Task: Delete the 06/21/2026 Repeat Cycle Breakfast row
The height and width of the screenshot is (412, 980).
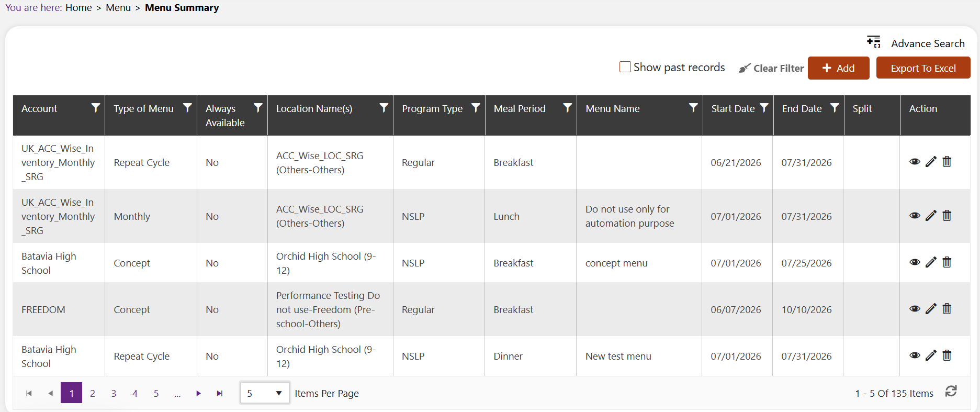Action: point(947,162)
